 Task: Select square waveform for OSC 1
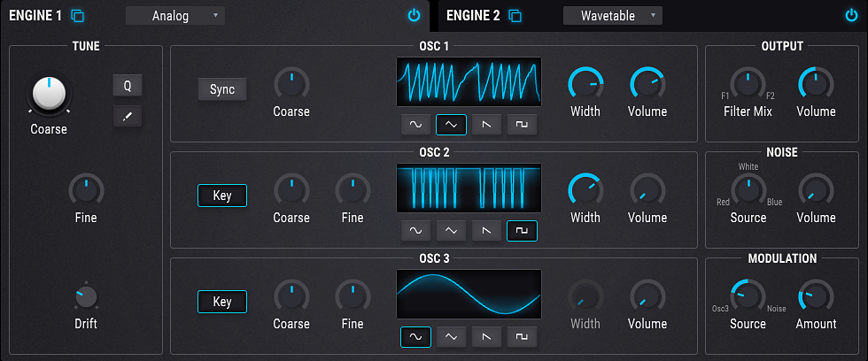pyautogui.click(x=522, y=125)
